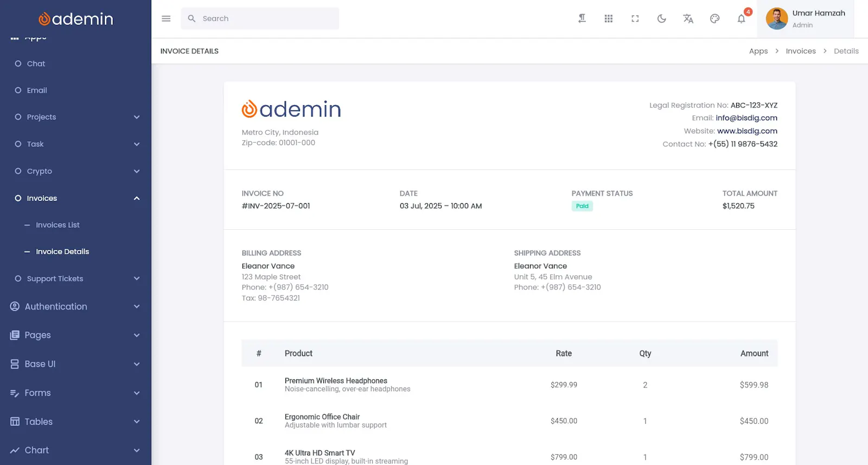The height and width of the screenshot is (465, 868).
Task: Click the Chat circle bullet icon
Action: (18, 63)
